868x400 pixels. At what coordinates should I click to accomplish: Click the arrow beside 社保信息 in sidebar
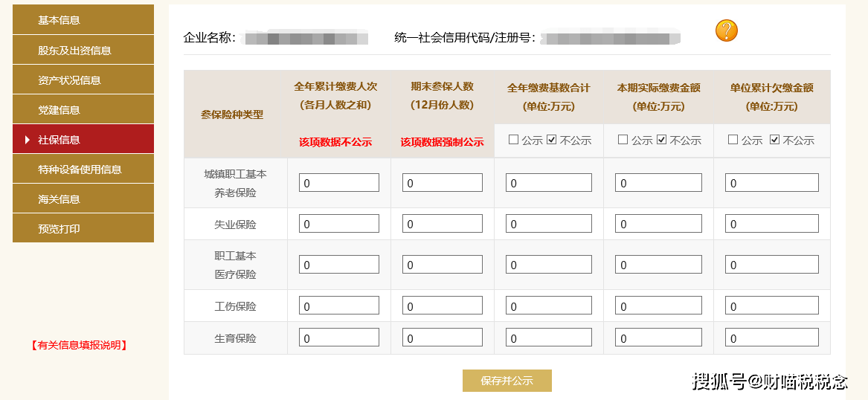27,140
